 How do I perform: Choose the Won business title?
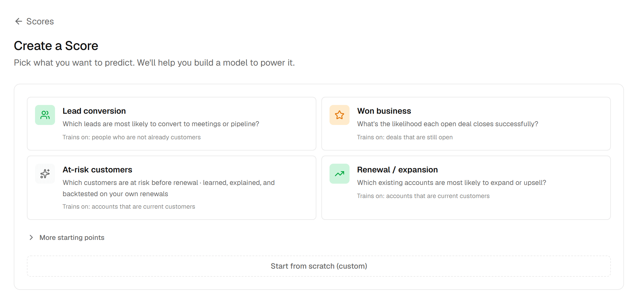[x=384, y=111]
